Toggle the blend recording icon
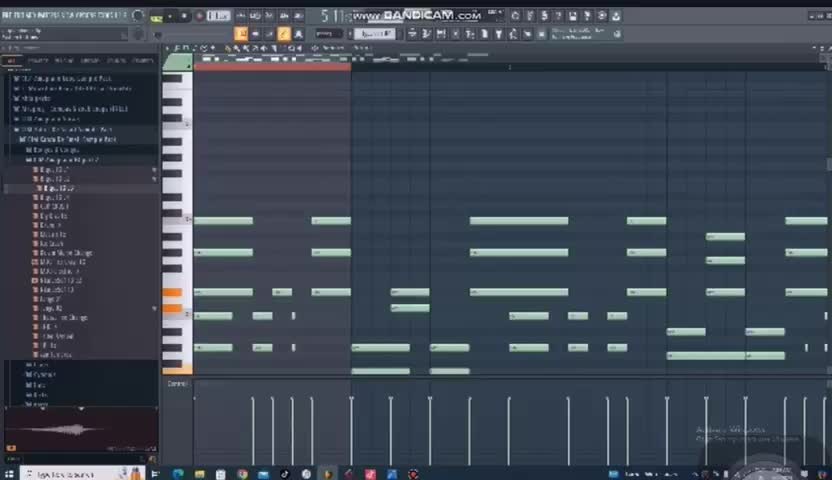Viewport: 832px width, 480px height. 283,16
